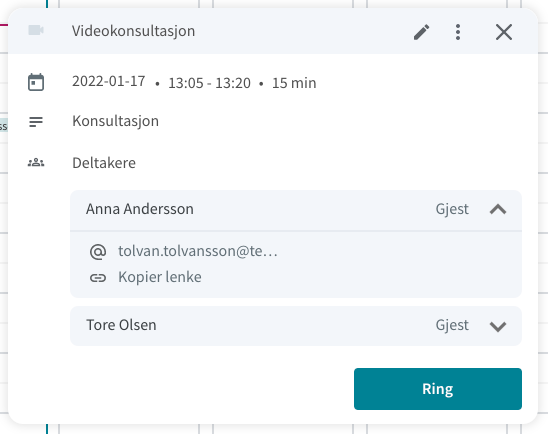Click the chain link icon
The image size is (548, 434).
[98, 278]
